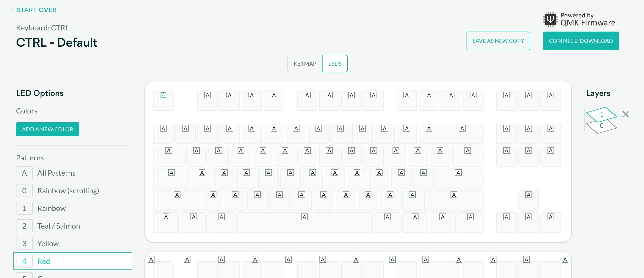The width and height of the screenshot is (644, 278).
Task: Click Compile & Download button
Action: pos(580,41)
